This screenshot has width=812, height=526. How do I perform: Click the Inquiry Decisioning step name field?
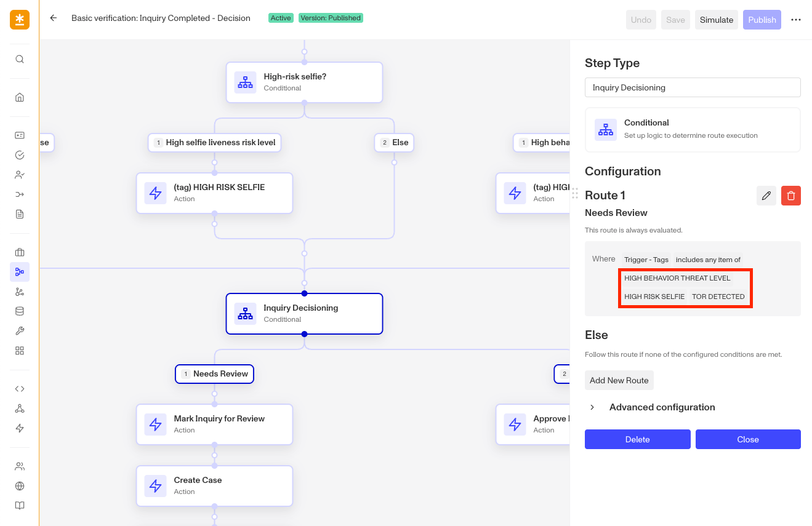click(693, 87)
